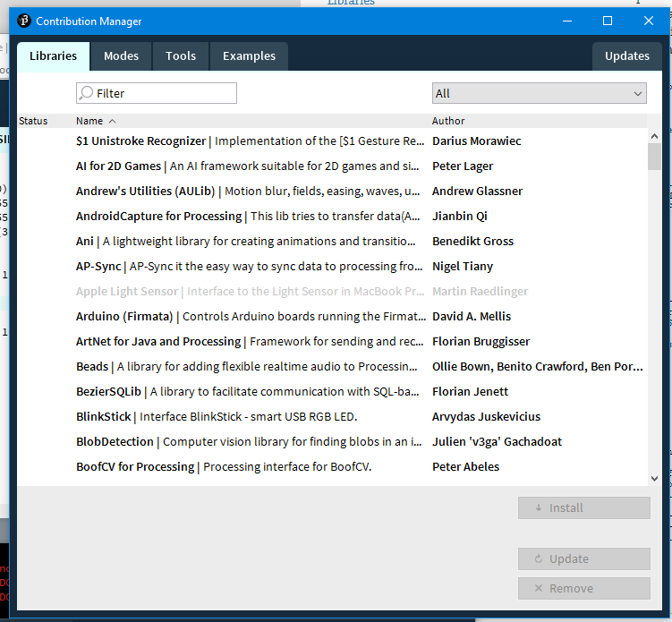The width and height of the screenshot is (672, 622).
Task: Open the Modes tab
Action: click(121, 56)
